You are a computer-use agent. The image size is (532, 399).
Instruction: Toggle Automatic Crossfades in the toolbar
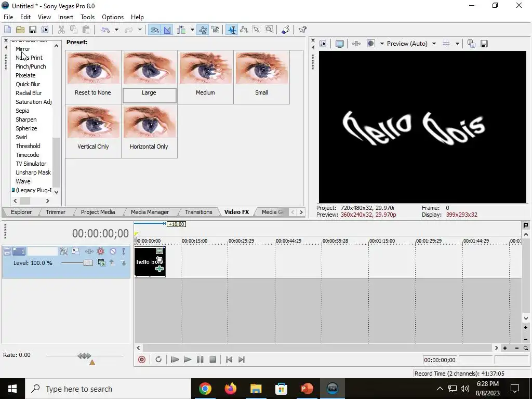click(167, 30)
